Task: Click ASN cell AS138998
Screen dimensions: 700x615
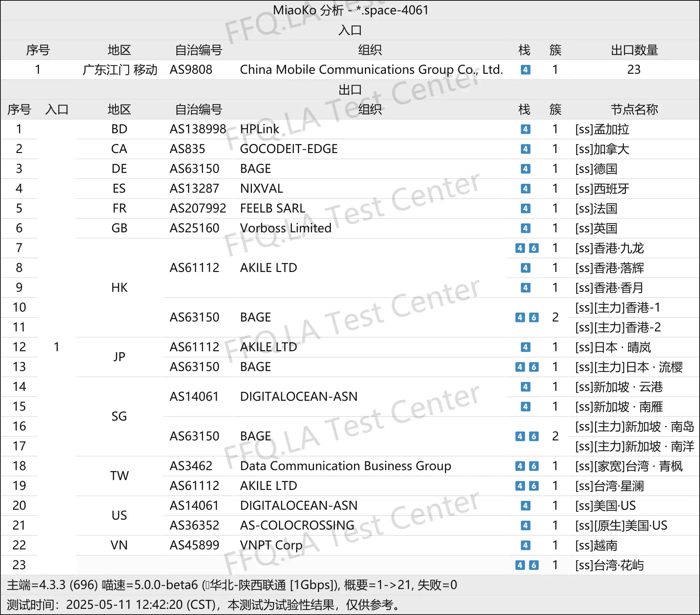Action: tap(198, 129)
